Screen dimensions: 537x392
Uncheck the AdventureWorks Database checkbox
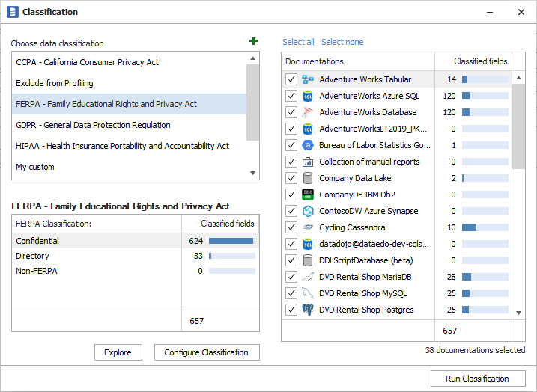(291, 112)
